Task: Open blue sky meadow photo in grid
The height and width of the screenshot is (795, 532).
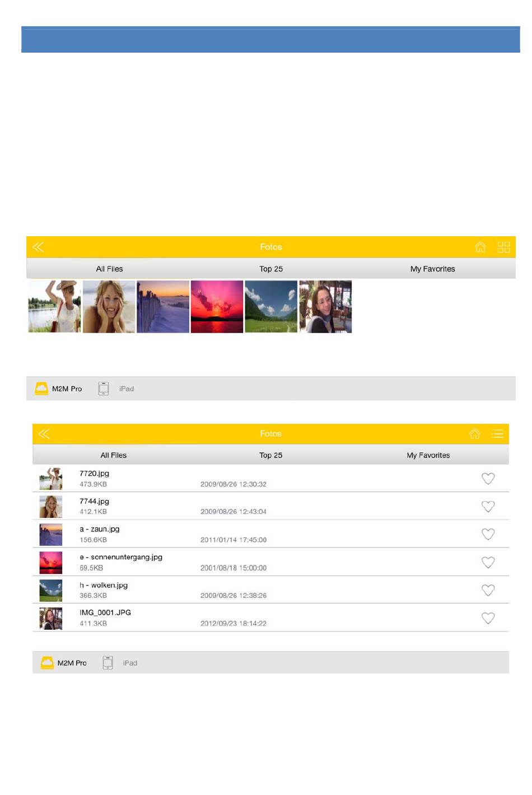Action: pos(271,307)
